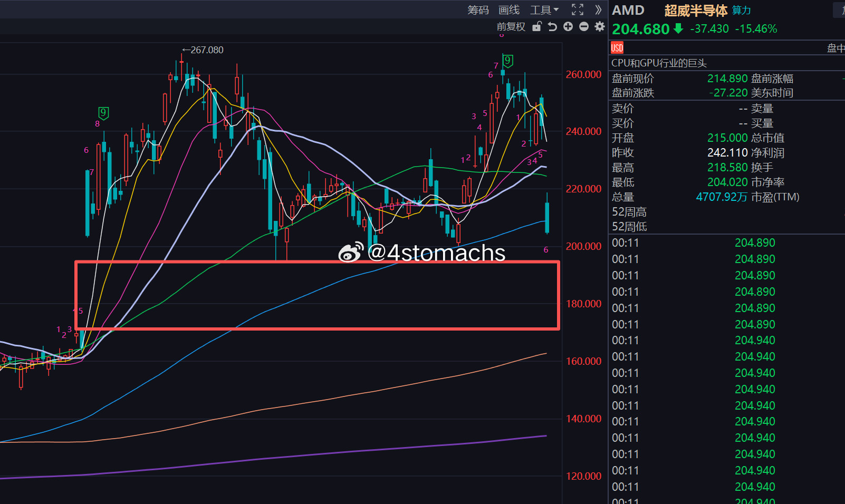Click total volume 4707.92万
This screenshot has height=504, width=845.
click(x=722, y=197)
